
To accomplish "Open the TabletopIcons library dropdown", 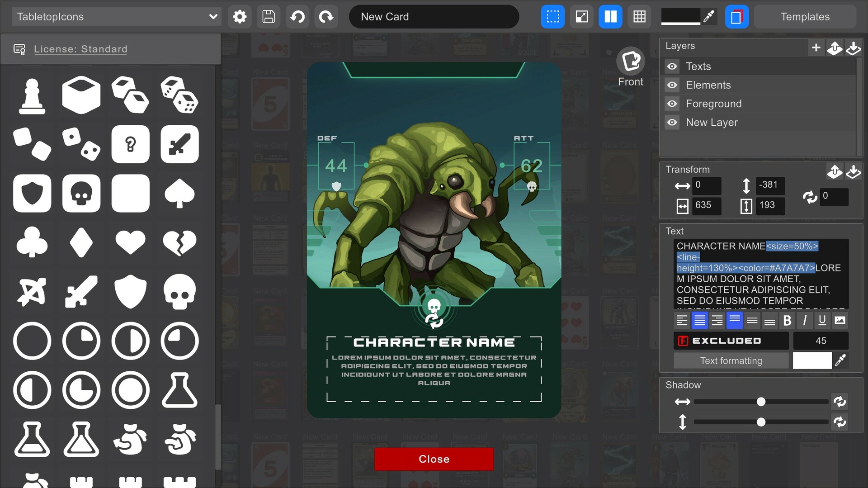I will [x=116, y=17].
